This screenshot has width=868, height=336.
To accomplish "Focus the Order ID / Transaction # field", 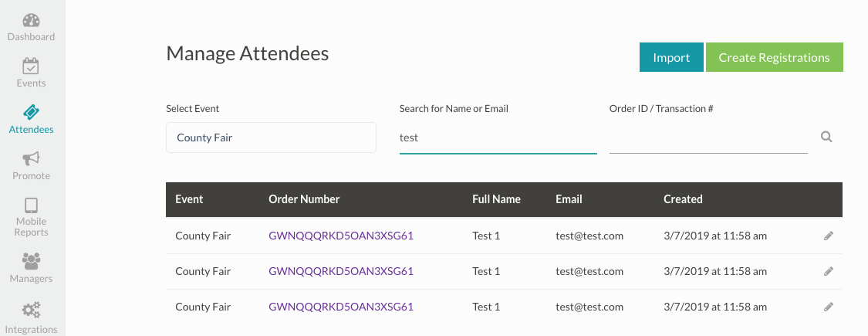I will tap(708, 138).
